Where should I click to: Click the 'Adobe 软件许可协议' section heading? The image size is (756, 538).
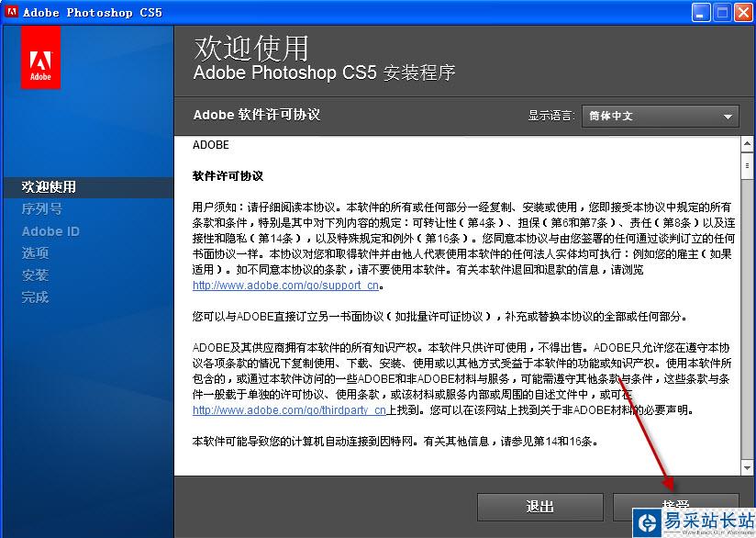(257, 115)
